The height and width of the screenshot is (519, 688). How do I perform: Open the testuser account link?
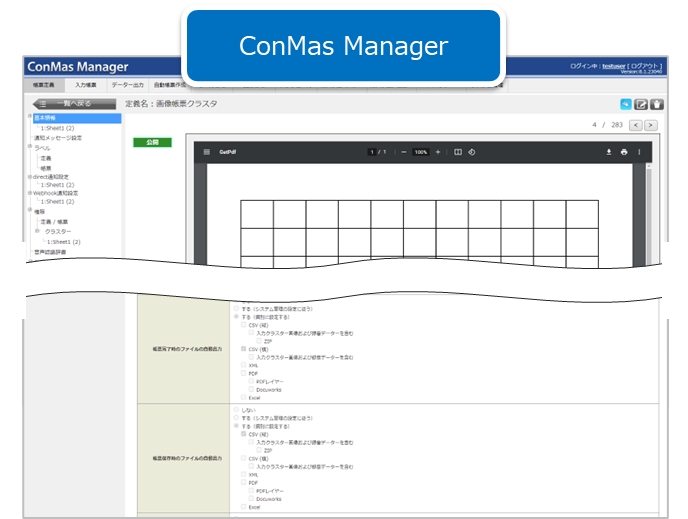point(613,66)
